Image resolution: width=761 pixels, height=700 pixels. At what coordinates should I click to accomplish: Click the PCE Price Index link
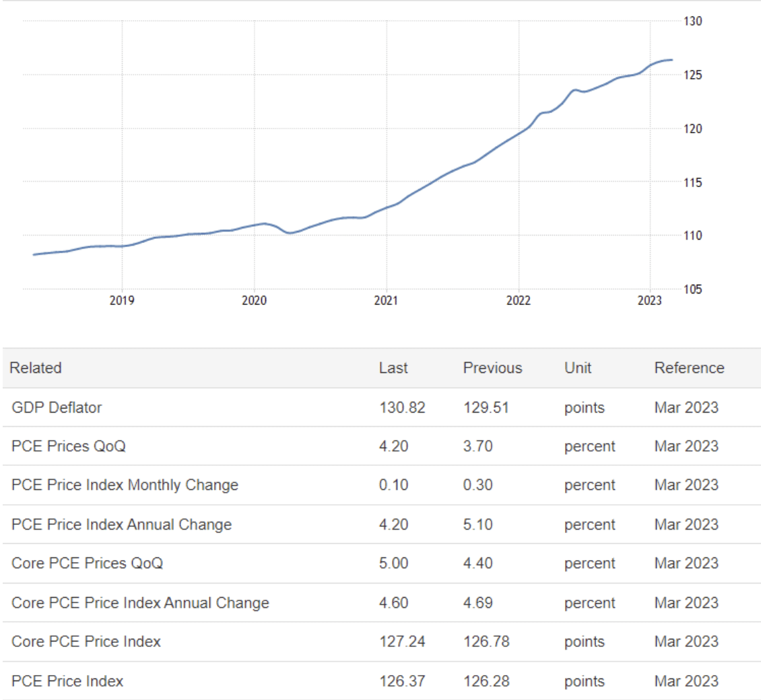click(67, 680)
